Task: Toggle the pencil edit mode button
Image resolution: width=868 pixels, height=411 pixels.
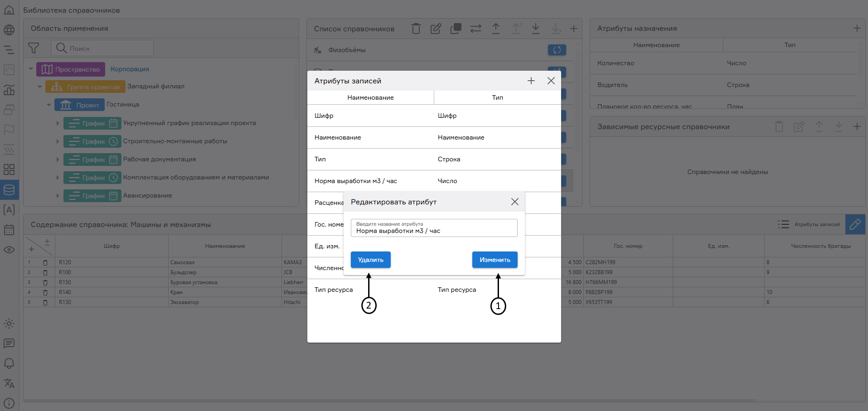Action: tap(855, 224)
